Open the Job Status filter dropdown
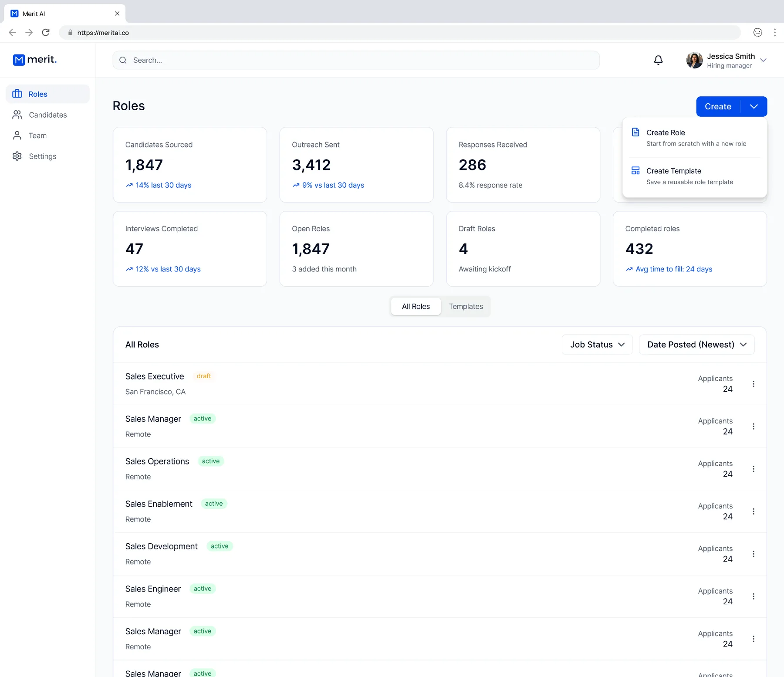The width and height of the screenshot is (784, 677). coord(597,345)
